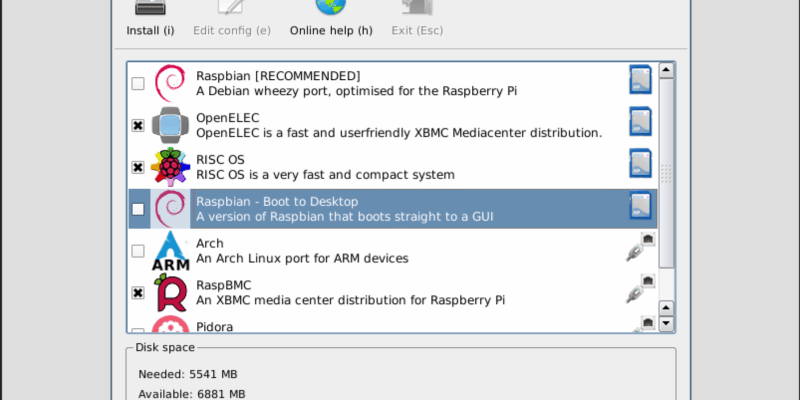Click the Arch ARM logo icon
Image resolution: width=800 pixels, height=400 pixels.
pos(170,250)
